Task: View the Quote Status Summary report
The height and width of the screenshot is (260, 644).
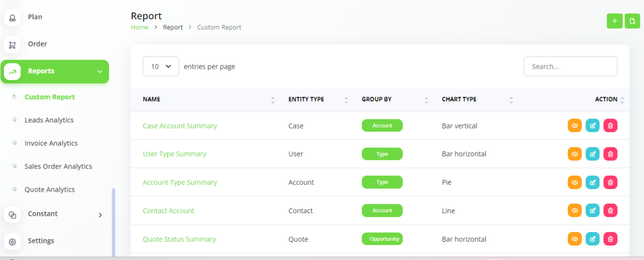Action: [574, 239]
